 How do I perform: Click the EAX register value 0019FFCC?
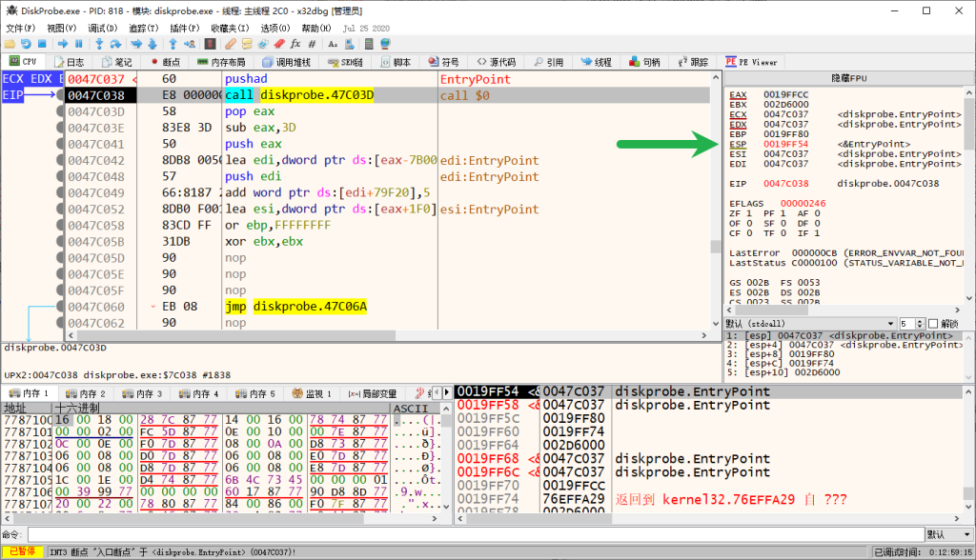tap(785, 94)
